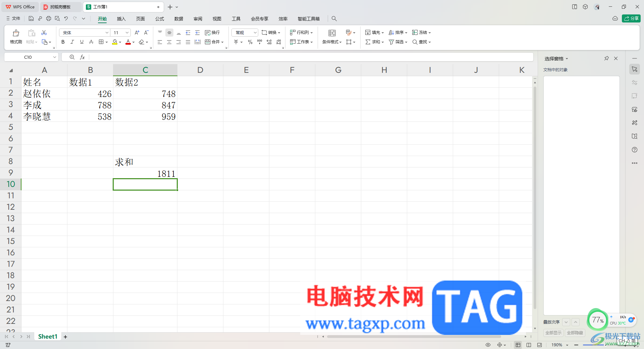Switch to the 找稻壳模板 tab
This screenshot has width=644, height=349.
[x=60, y=7]
